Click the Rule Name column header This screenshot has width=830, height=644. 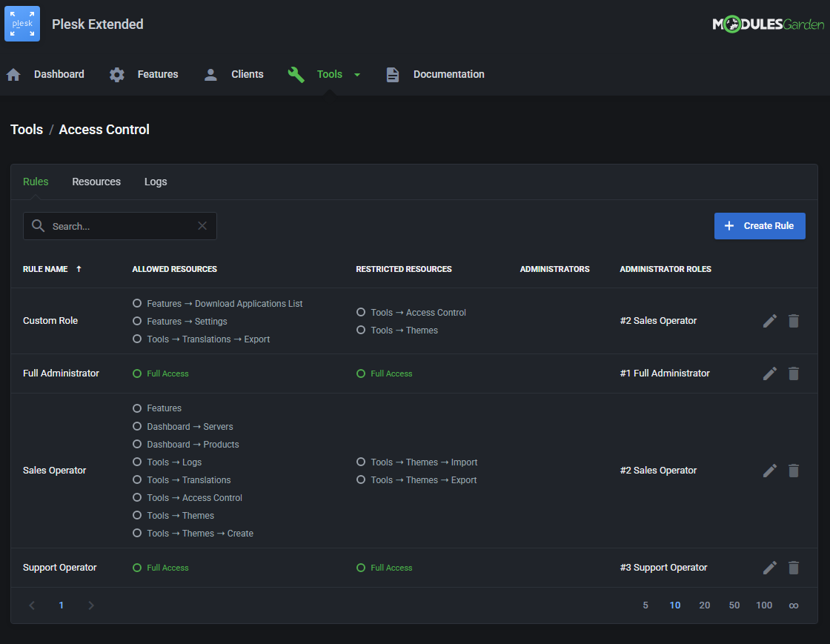tap(45, 269)
